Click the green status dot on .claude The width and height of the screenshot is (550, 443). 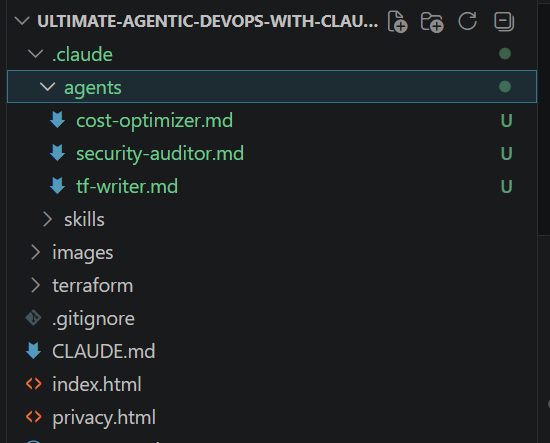coord(505,54)
